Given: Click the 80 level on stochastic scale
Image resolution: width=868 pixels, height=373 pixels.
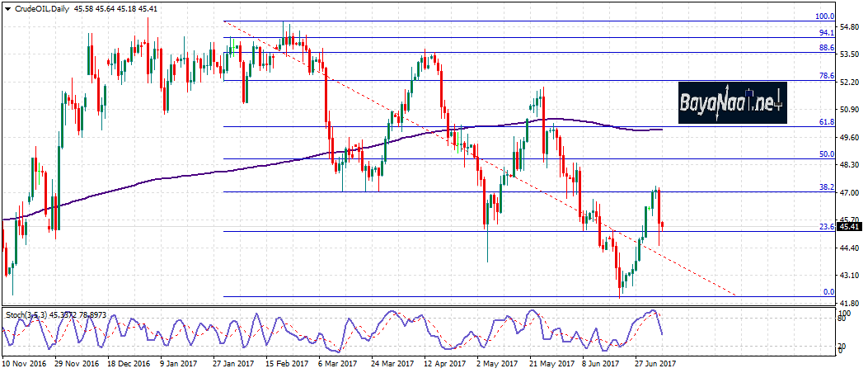Looking at the screenshot, I should point(840,318).
